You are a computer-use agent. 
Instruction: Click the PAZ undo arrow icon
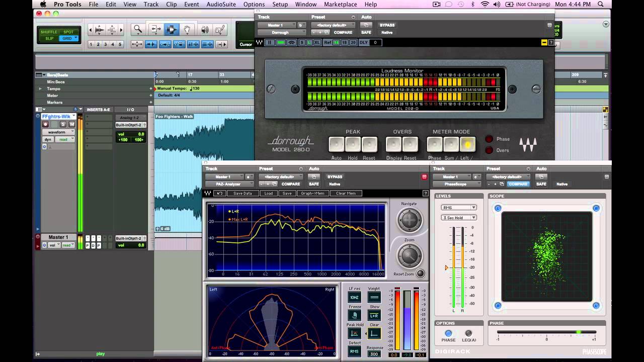point(220,194)
